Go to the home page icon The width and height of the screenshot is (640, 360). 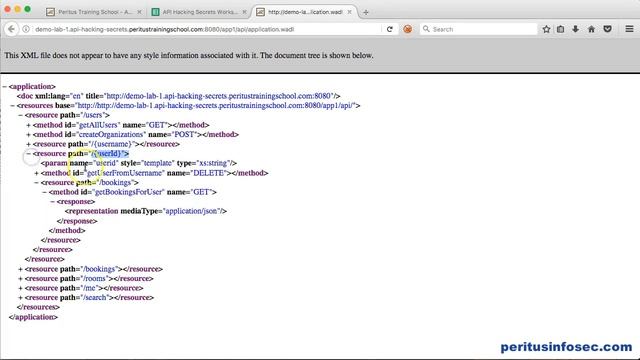point(591,29)
